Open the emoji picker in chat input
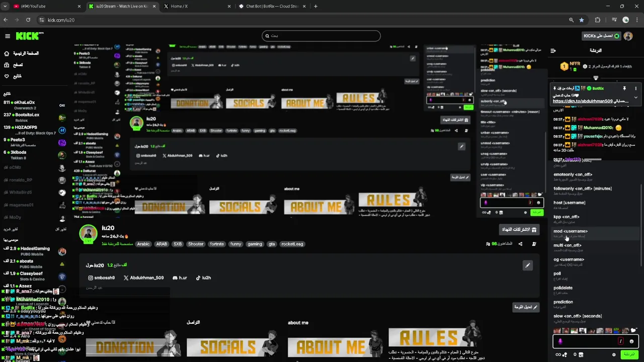 631,341
